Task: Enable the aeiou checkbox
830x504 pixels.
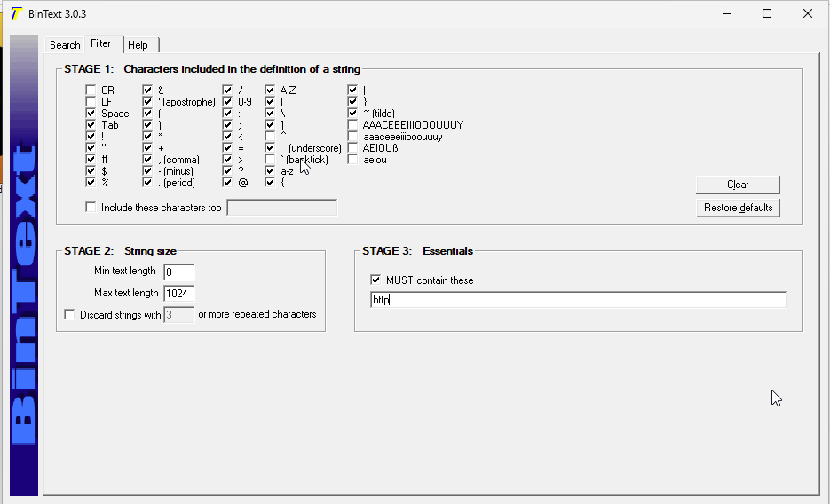Action: pos(352,159)
